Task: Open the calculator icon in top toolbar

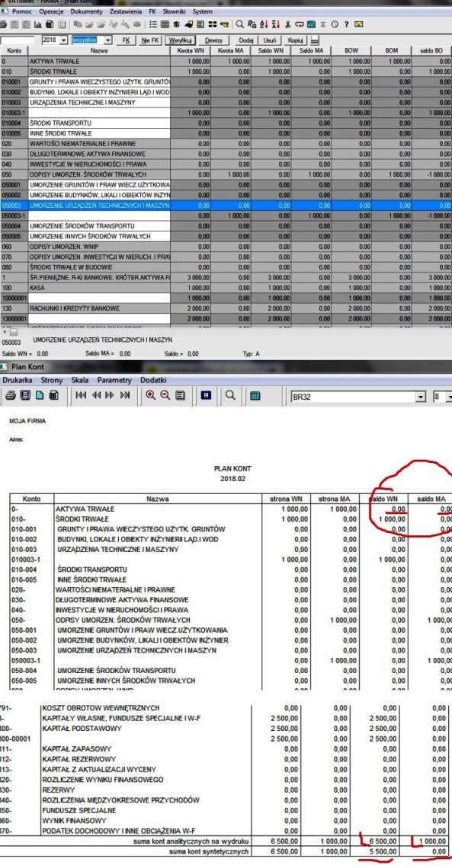Action: tap(311, 24)
